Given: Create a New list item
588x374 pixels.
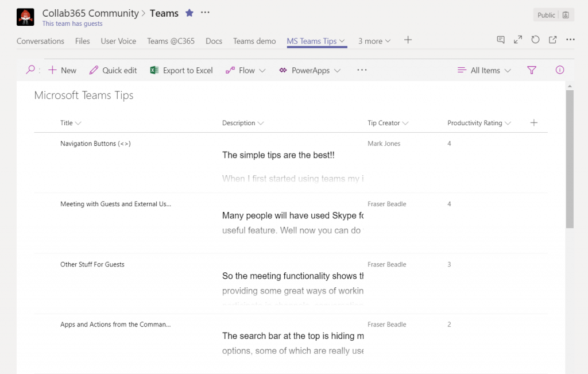Looking at the screenshot, I should (x=62, y=70).
